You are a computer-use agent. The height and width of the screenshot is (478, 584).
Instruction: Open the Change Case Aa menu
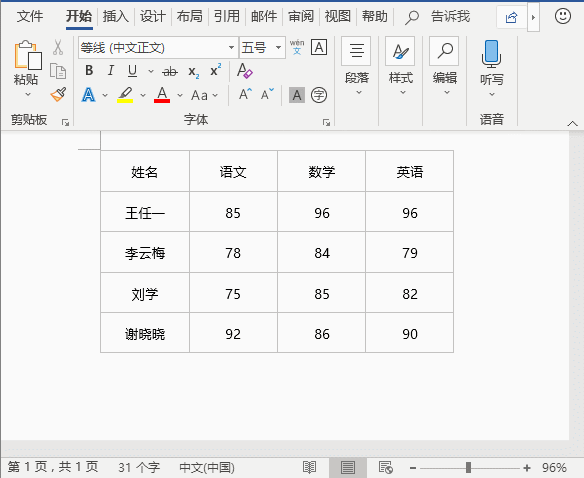click(x=204, y=95)
